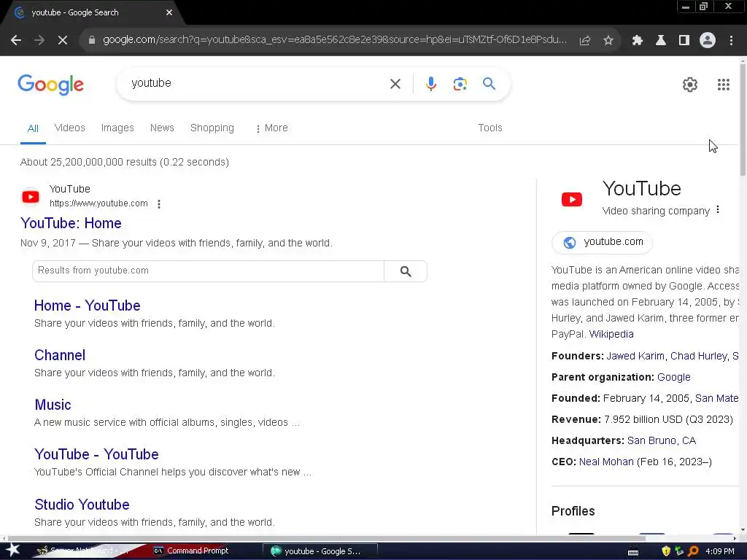747x560 pixels.
Task: Open the Extensions puzzle icon
Action: [637, 41]
